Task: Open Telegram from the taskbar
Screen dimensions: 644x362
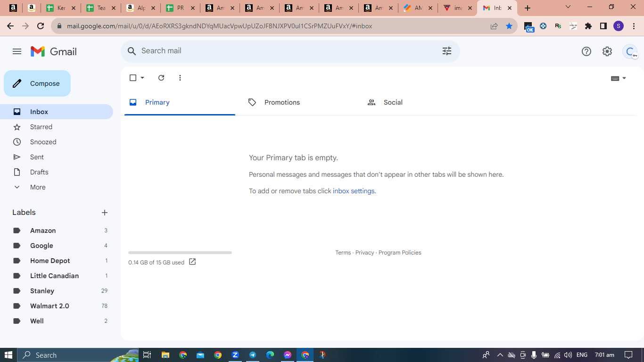Action: click(253, 355)
